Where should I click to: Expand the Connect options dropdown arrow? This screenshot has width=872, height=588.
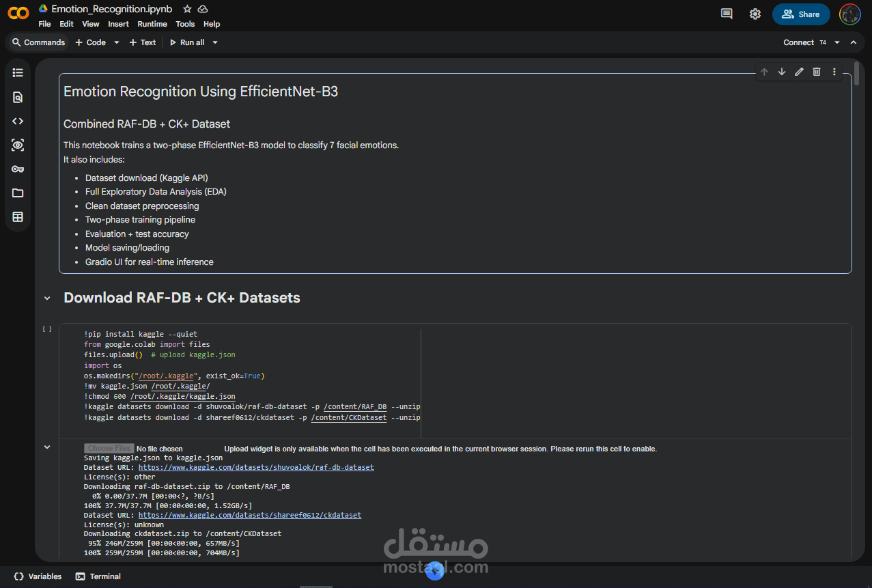(837, 42)
